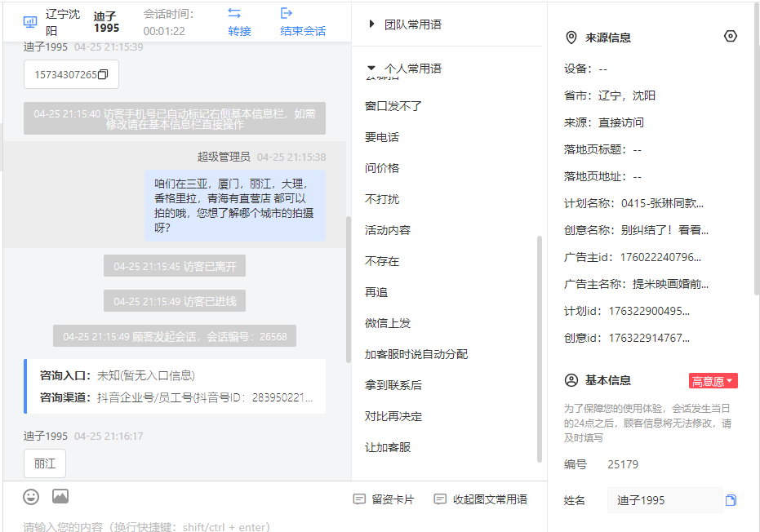Click the message input box placeholder
760x532 pixels.
coord(146,526)
